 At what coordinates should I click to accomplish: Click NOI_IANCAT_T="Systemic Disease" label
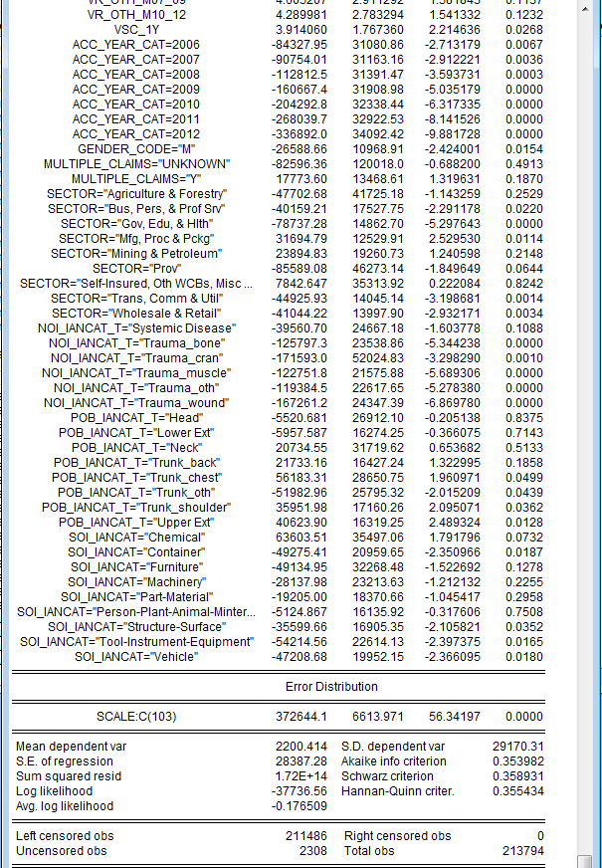coord(136,328)
